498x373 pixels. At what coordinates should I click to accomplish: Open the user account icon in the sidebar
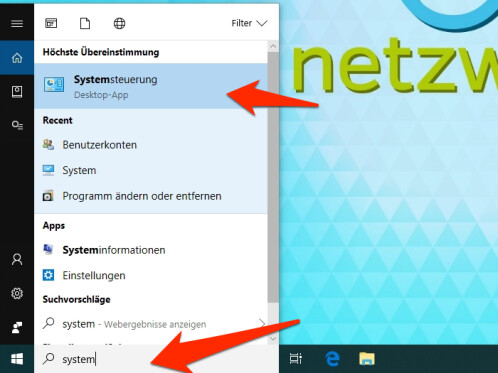pyautogui.click(x=17, y=259)
